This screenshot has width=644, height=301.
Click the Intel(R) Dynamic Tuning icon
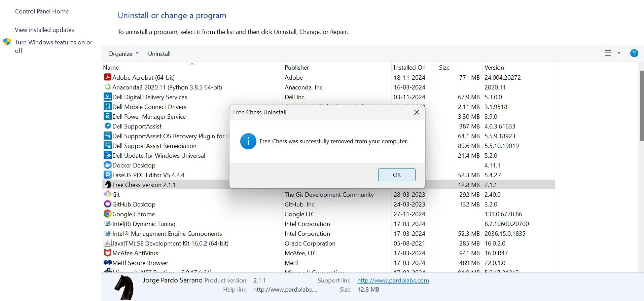click(x=107, y=223)
